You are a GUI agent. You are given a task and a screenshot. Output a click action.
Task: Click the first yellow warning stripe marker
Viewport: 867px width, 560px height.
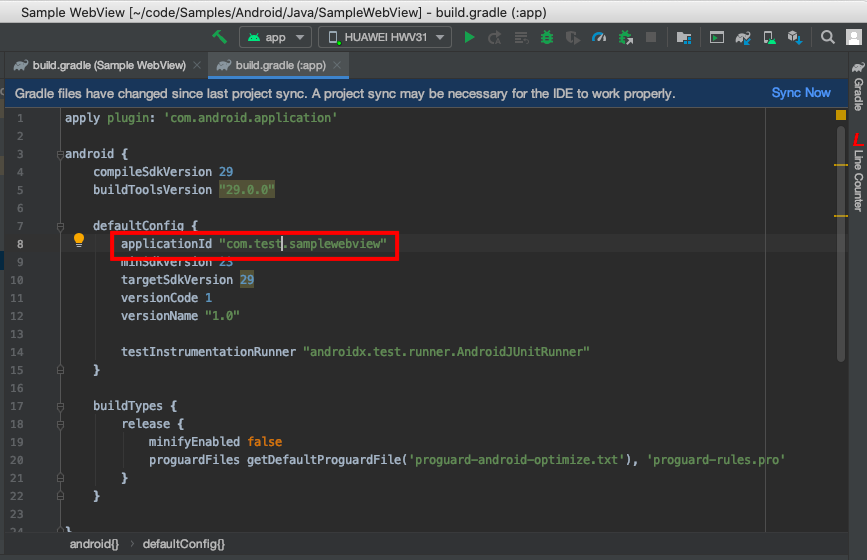coord(841,165)
